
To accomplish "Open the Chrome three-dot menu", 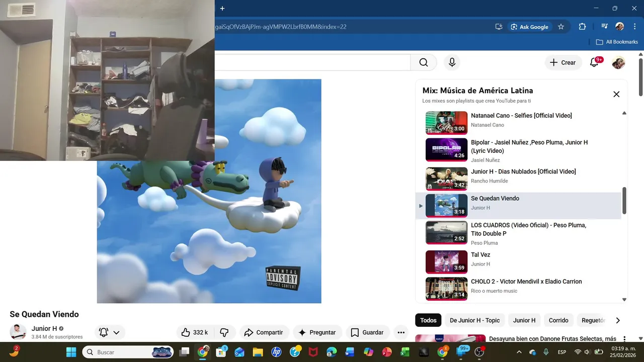I will click(635, 27).
